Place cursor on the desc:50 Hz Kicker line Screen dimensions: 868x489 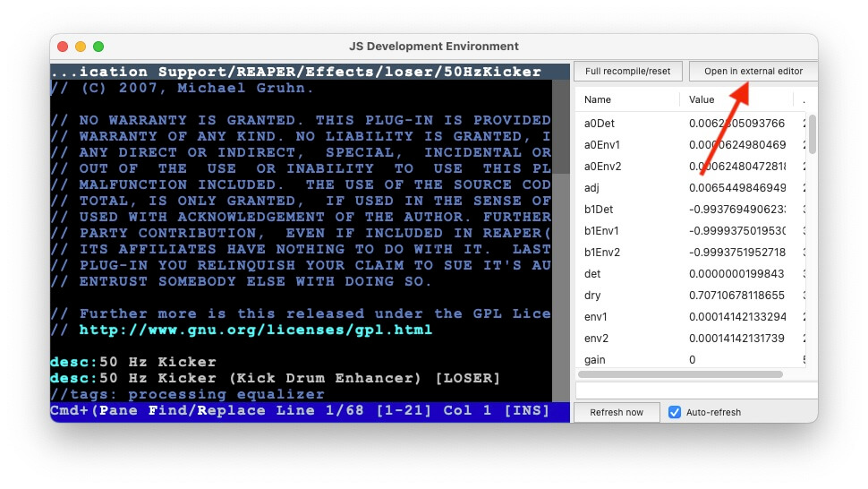134,362
